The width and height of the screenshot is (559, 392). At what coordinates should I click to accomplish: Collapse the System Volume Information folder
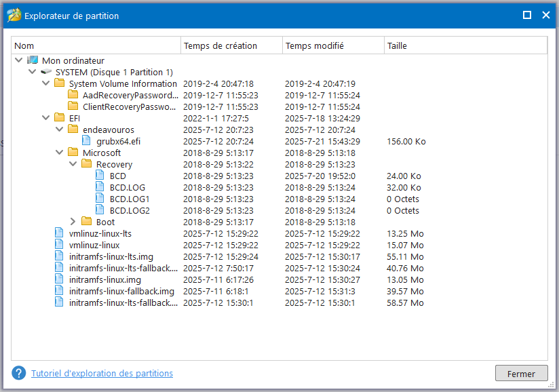(45, 83)
